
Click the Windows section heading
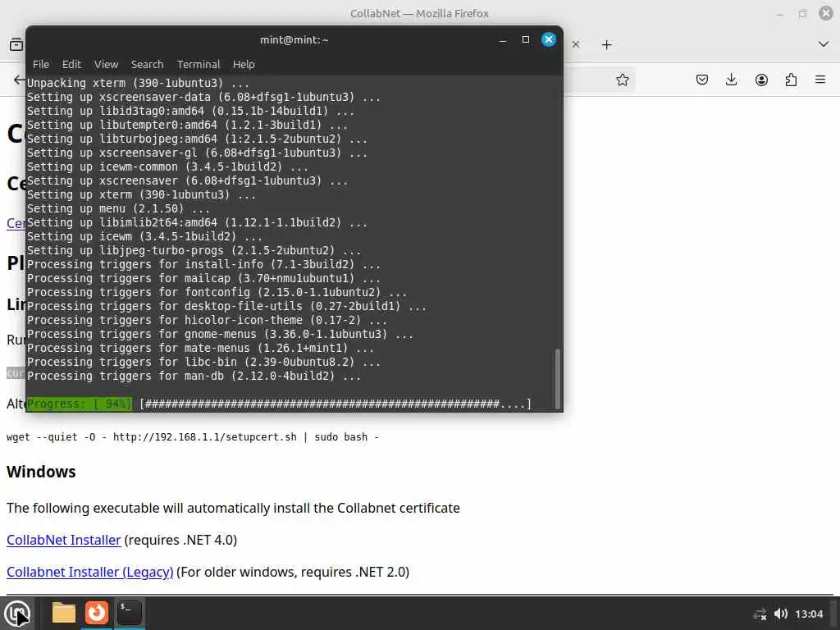click(41, 472)
